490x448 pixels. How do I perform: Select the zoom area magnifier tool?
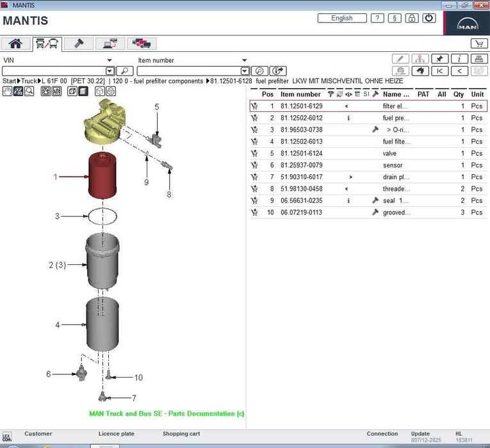pyautogui.click(x=29, y=91)
